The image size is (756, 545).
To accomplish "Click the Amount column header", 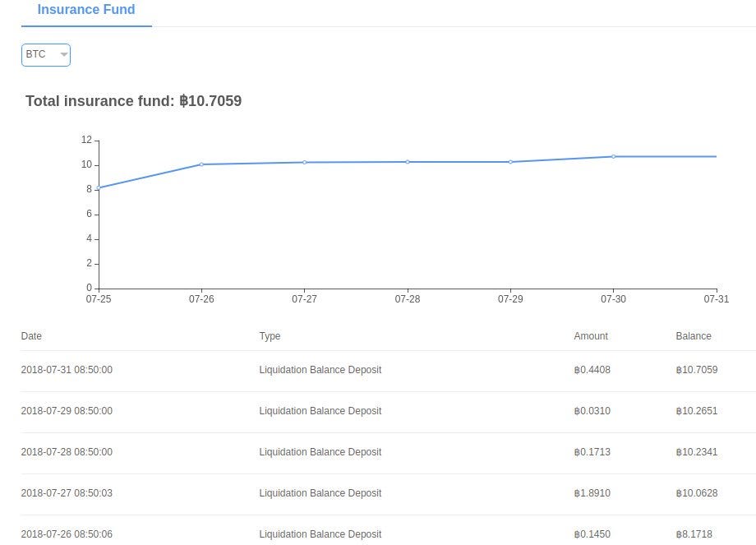I will click(591, 336).
